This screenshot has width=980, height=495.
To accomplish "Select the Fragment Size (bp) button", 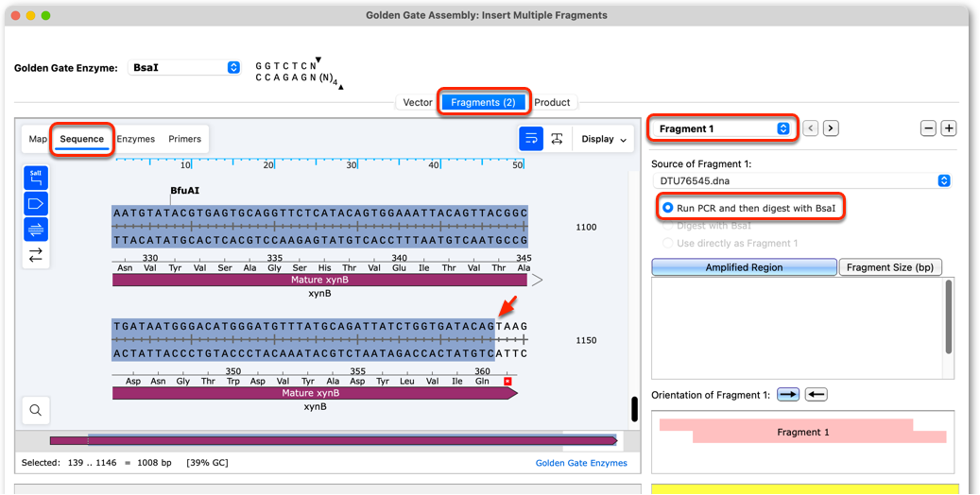I will 890,267.
